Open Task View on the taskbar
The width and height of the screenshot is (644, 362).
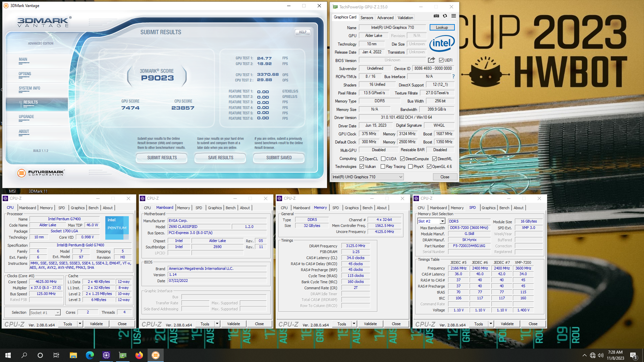click(56, 355)
